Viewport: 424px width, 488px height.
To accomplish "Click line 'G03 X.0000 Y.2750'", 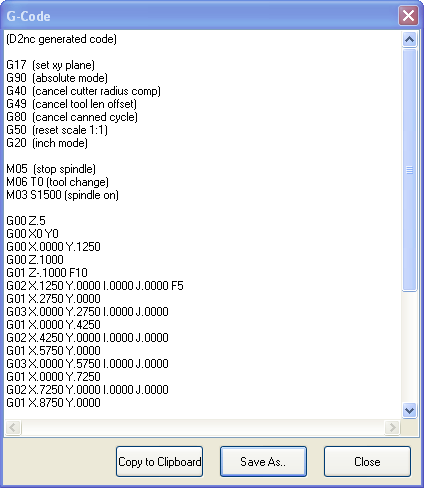I will (x=87, y=312).
